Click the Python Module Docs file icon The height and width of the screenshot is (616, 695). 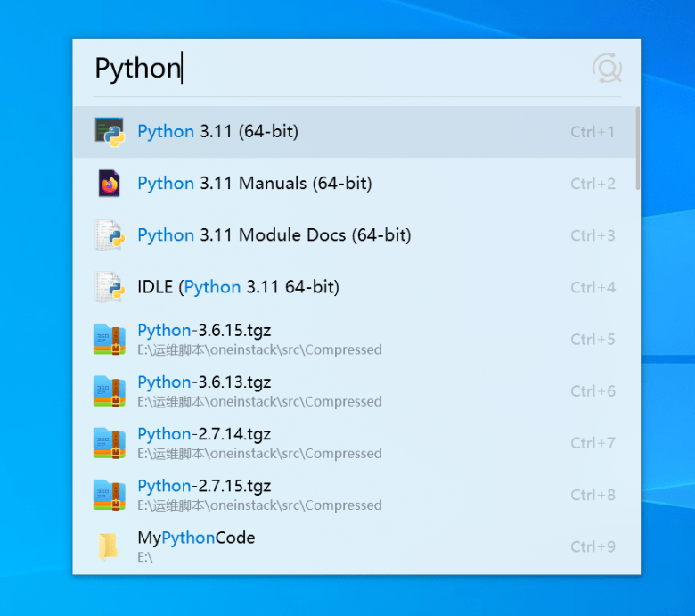[x=110, y=235]
